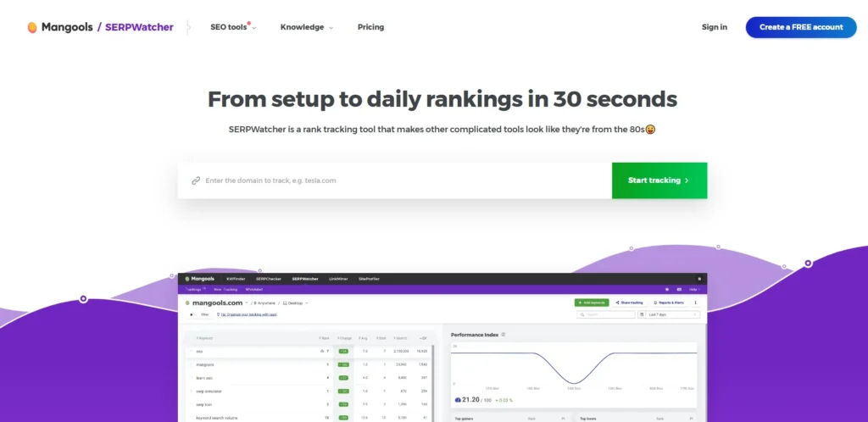
Task: Select the 'serp simulator' keyword row
Action: click(x=309, y=391)
